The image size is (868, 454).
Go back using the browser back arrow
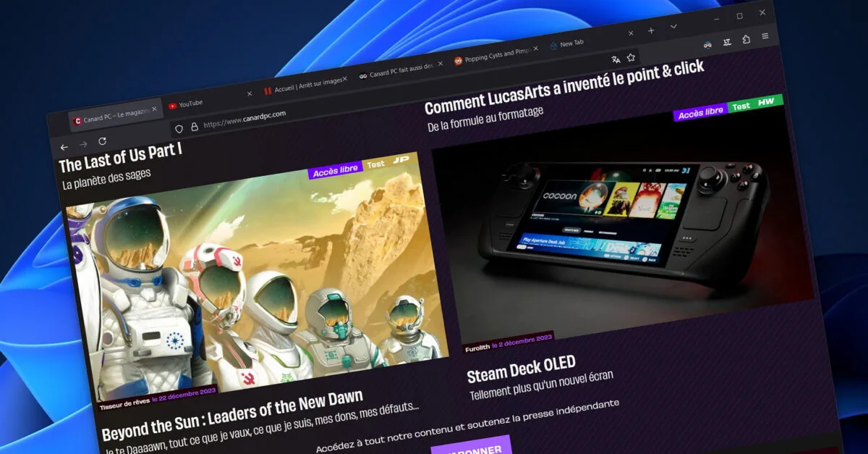tap(64, 148)
